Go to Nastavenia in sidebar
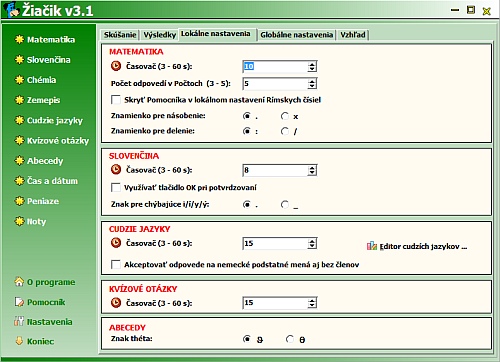The height and width of the screenshot is (362, 500). pyautogui.click(x=49, y=322)
